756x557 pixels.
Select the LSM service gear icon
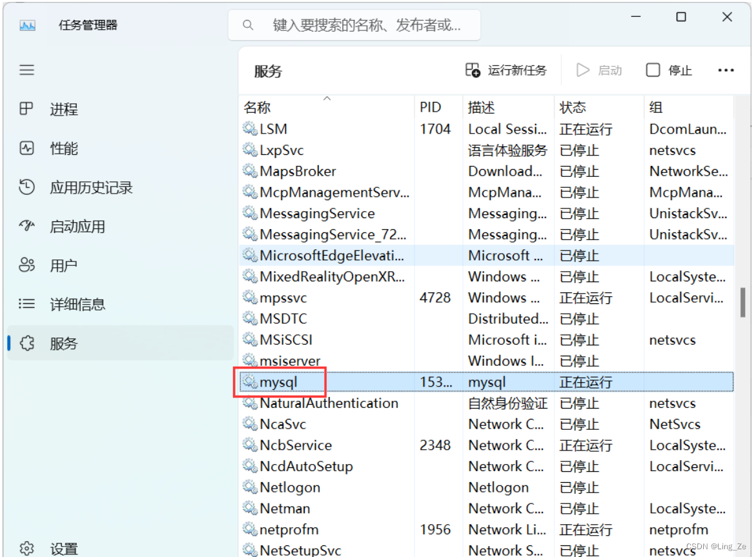(x=250, y=128)
